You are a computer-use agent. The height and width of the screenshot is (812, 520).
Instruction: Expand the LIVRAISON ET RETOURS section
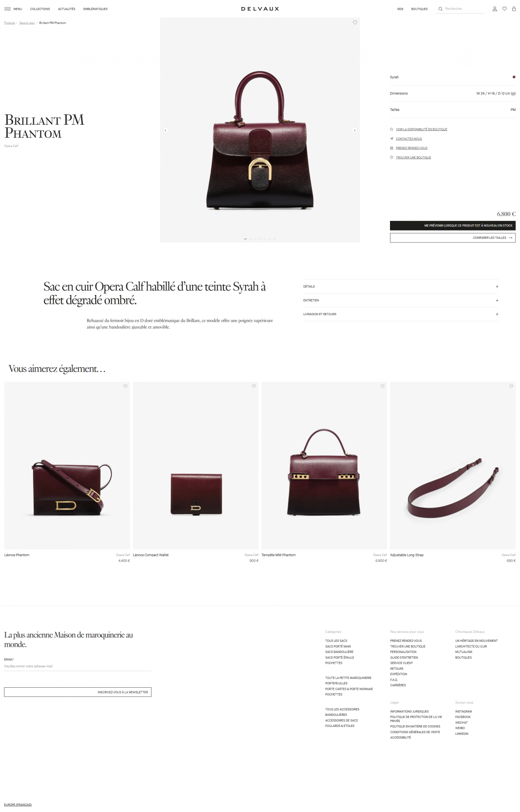(401, 314)
